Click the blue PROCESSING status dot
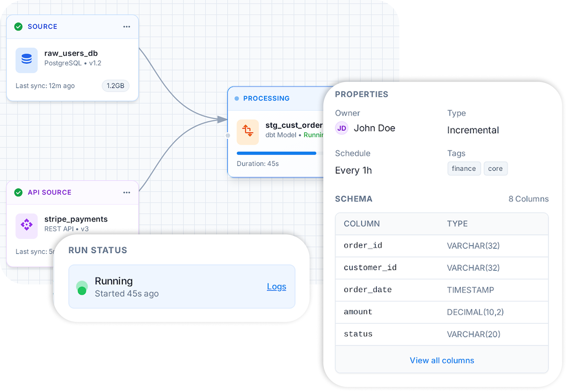Screen dimensions: 567x392 point(237,98)
